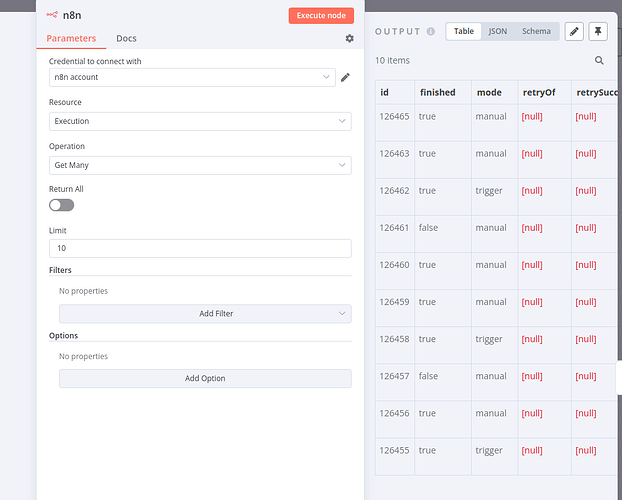
Task: Click the retryOf null in row 126463
Action: [x=532, y=154]
